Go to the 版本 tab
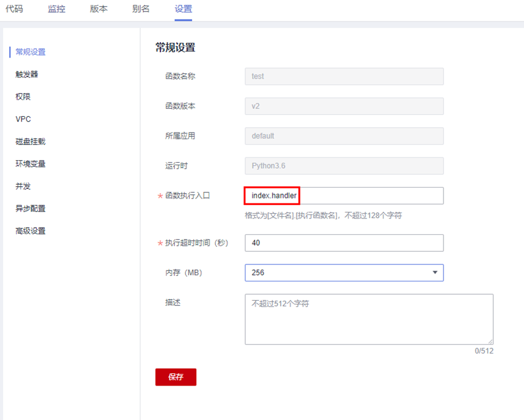The image size is (524, 420). click(99, 9)
